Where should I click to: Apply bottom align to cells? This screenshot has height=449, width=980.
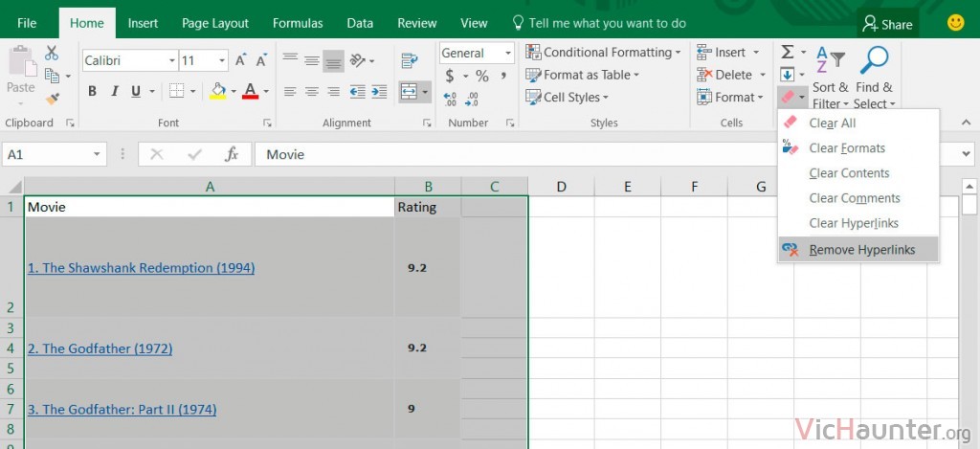[334, 60]
